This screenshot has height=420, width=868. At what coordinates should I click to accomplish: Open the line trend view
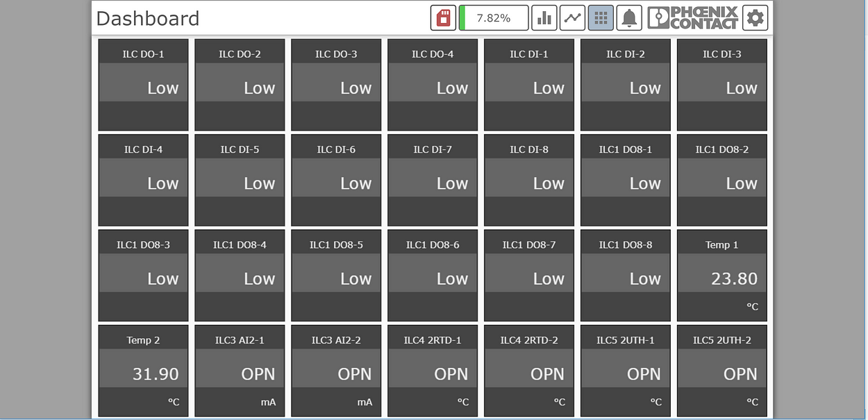tap(573, 18)
